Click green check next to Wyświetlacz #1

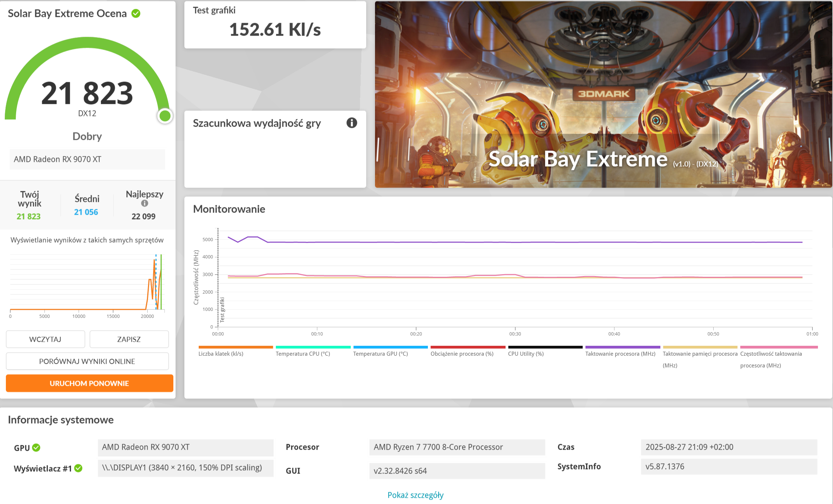coord(78,468)
